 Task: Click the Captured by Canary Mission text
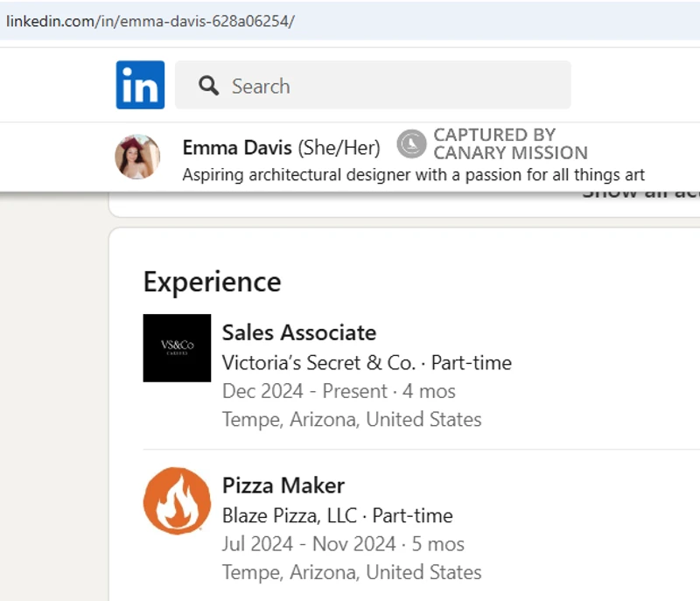pos(510,144)
